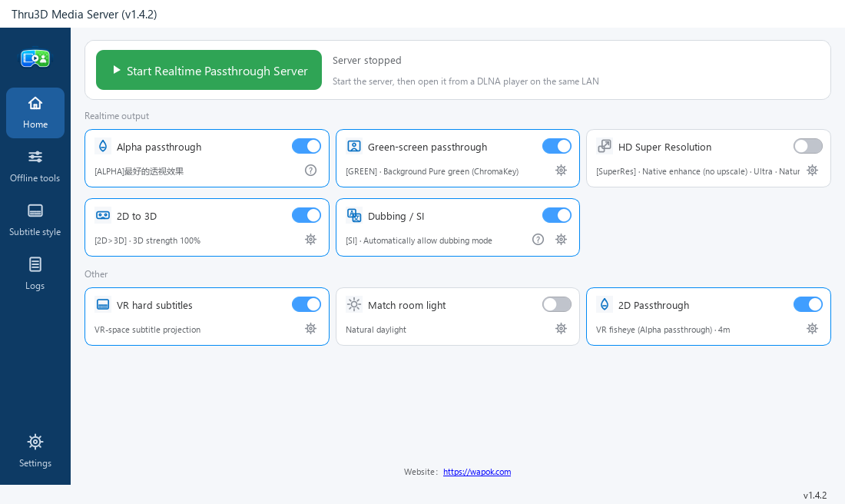This screenshot has height=504, width=845.
Task: Disable the Alpha passthrough toggle
Action: pos(306,146)
